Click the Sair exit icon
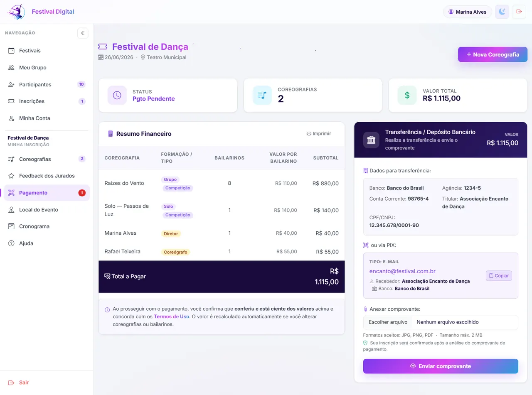 11,383
